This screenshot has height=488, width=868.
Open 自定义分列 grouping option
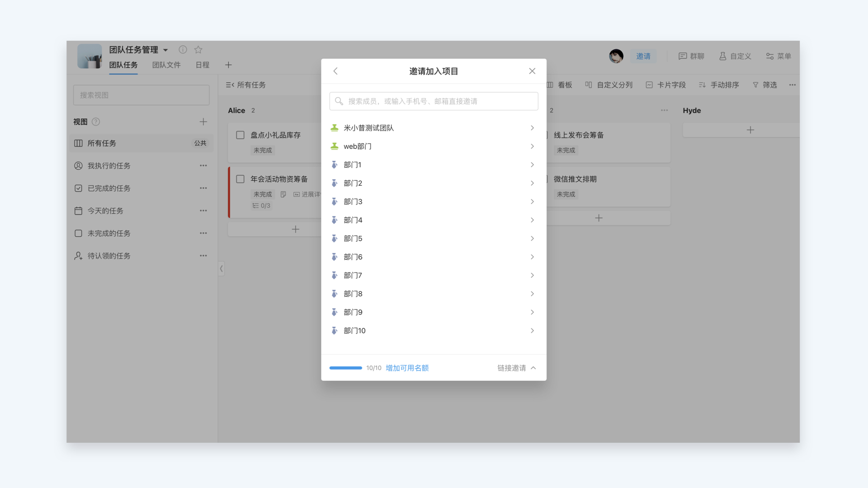609,85
